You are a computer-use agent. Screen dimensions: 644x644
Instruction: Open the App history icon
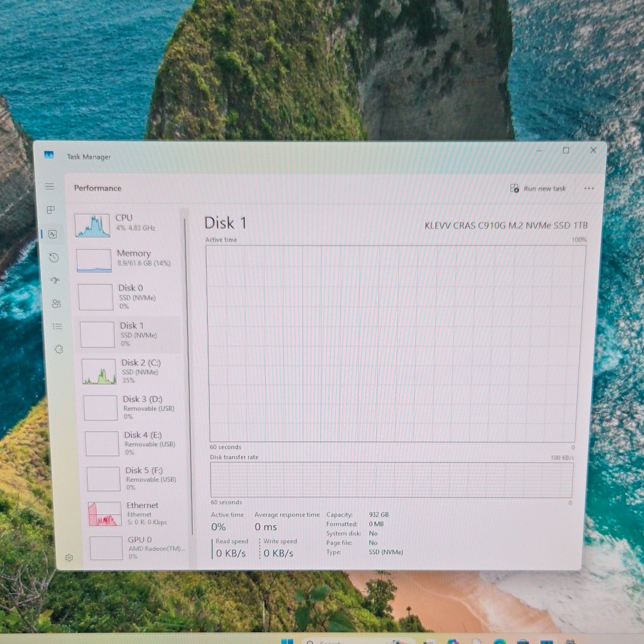pyautogui.click(x=54, y=258)
